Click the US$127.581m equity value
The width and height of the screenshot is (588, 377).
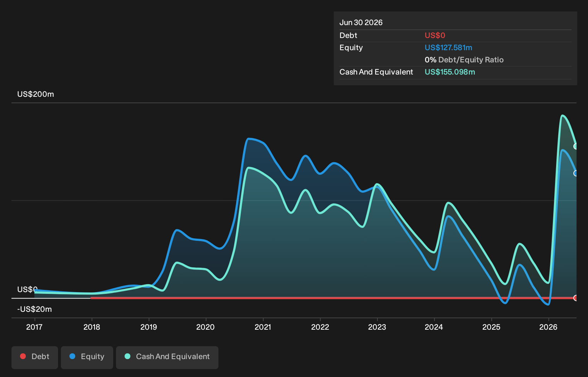click(448, 48)
